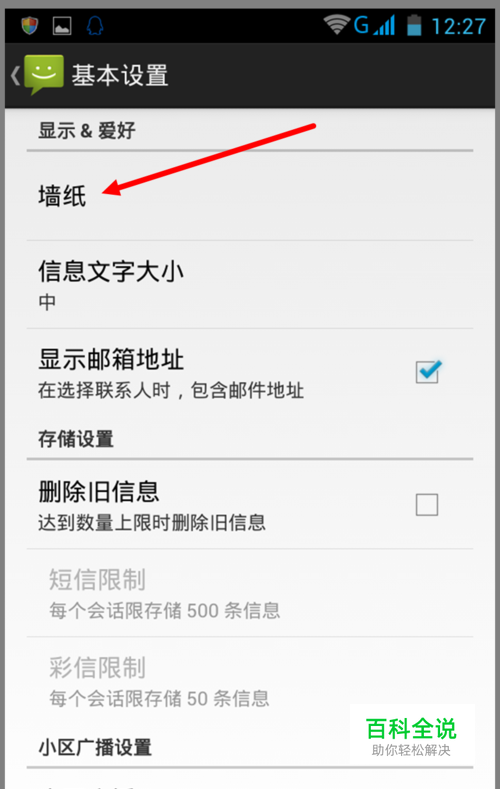Tap the security shield icon in the status bar

point(30,25)
